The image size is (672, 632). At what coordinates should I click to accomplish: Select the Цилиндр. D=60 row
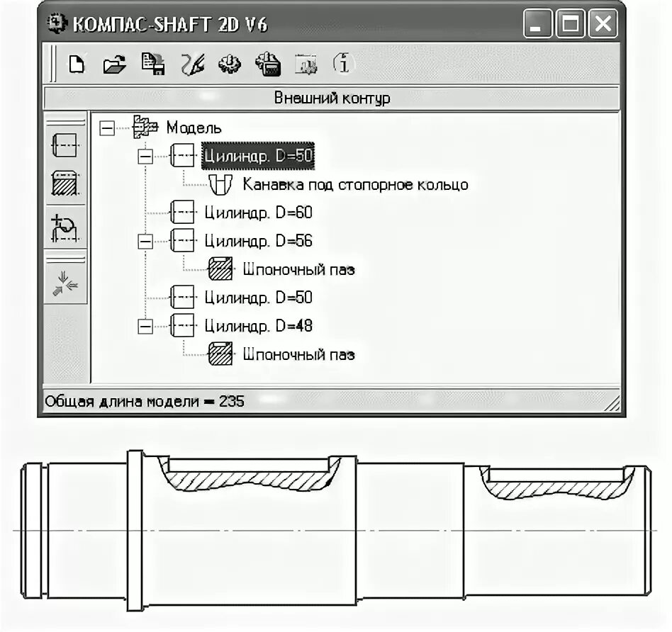pos(259,212)
